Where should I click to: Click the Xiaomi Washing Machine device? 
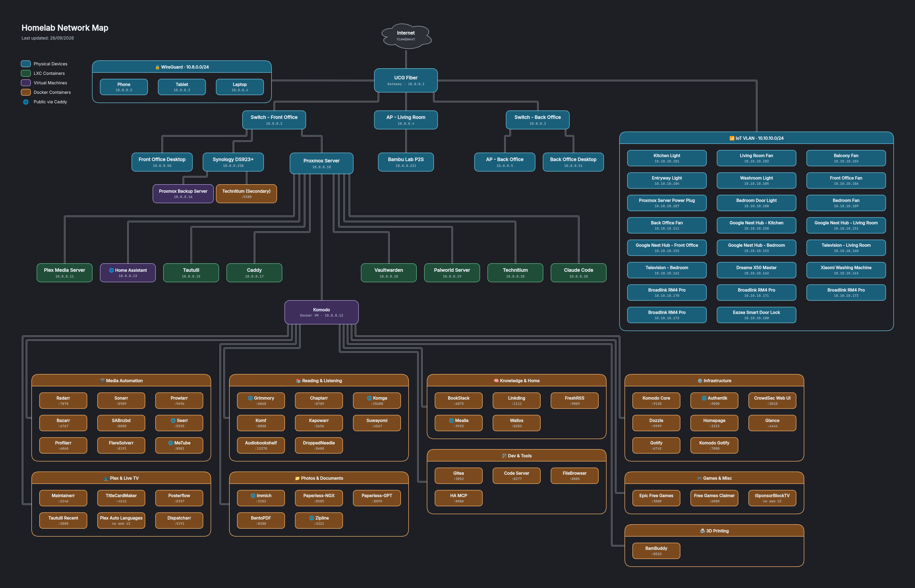(x=846, y=270)
